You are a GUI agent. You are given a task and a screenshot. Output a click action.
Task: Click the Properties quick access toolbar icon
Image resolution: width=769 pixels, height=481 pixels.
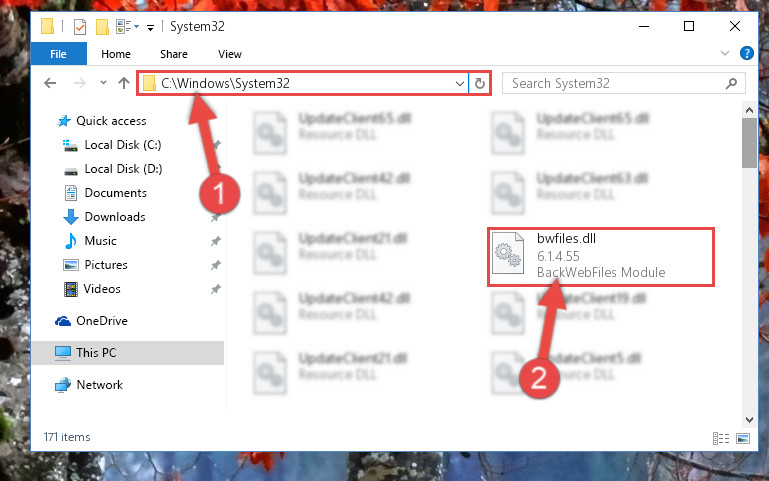pyautogui.click(x=79, y=26)
